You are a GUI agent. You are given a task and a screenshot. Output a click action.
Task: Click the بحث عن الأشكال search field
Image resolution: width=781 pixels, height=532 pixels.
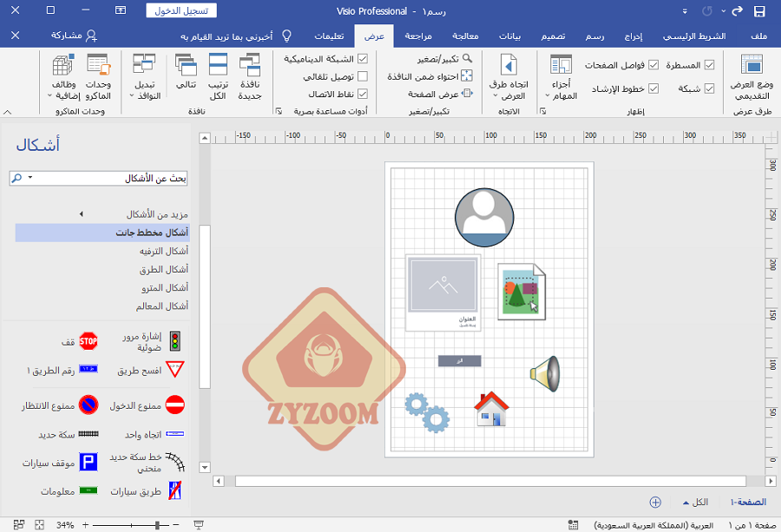[98, 178]
